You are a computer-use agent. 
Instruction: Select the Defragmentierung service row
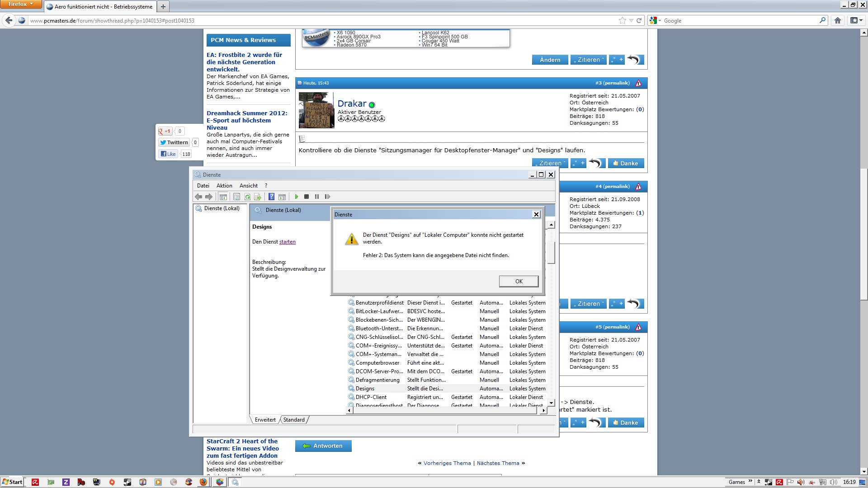447,380
